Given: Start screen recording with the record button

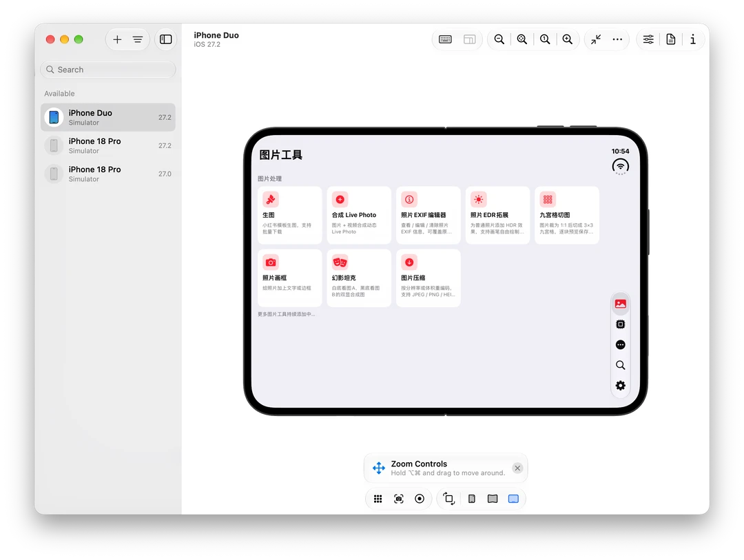Looking at the screenshot, I should pyautogui.click(x=420, y=499).
